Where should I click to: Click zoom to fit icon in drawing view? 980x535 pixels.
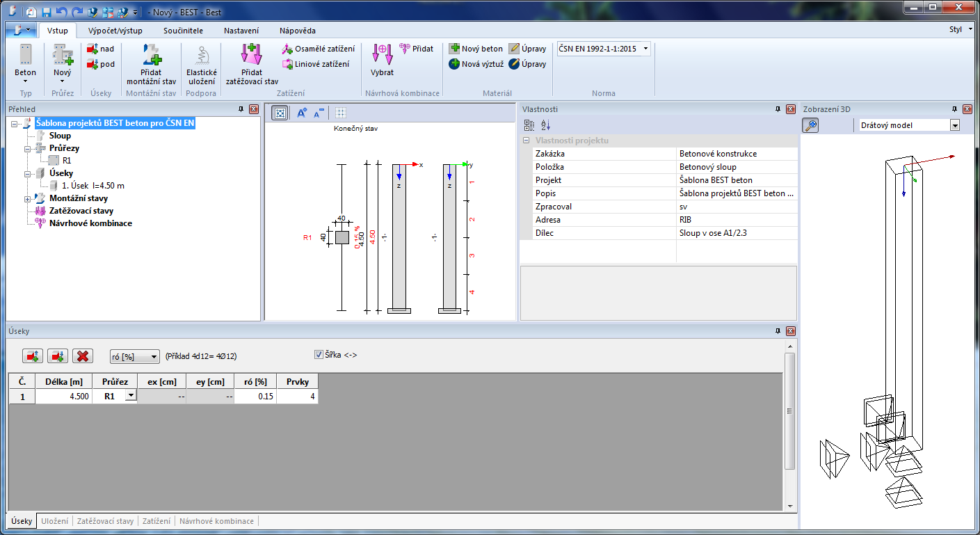280,113
